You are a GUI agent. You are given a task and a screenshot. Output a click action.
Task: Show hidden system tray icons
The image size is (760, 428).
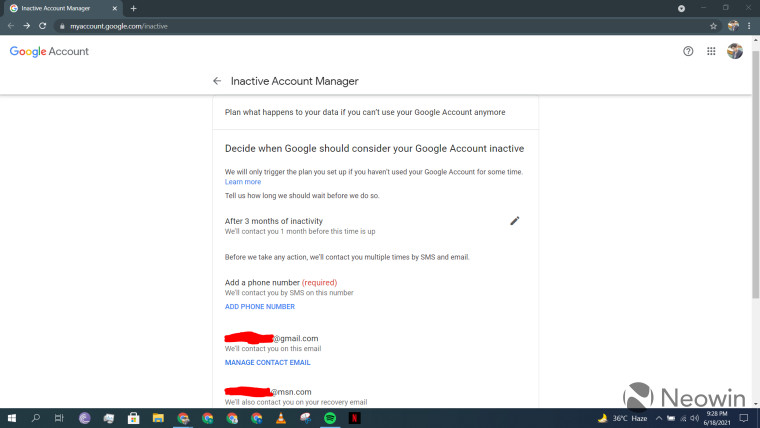[659, 418]
